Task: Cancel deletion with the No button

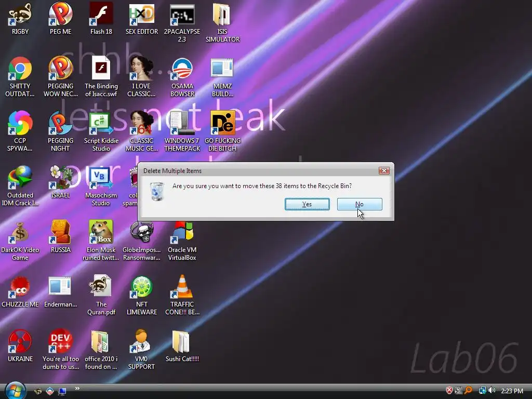Action: click(x=360, y=204)
